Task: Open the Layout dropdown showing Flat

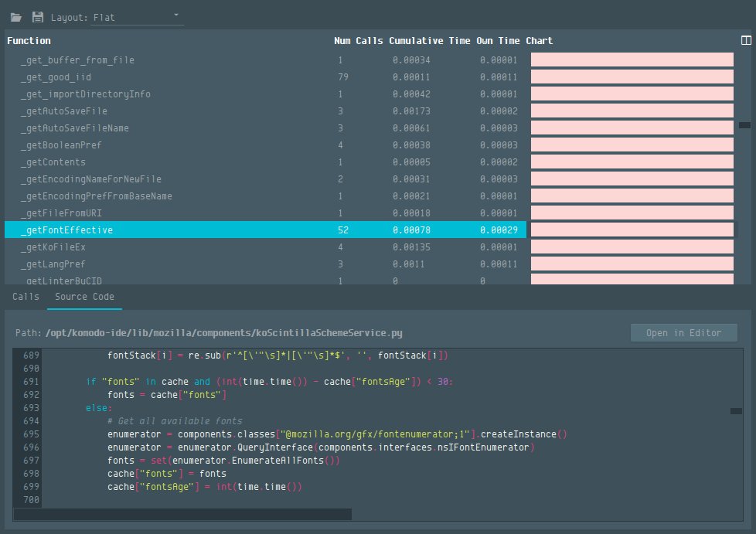Action: point(135,15)
